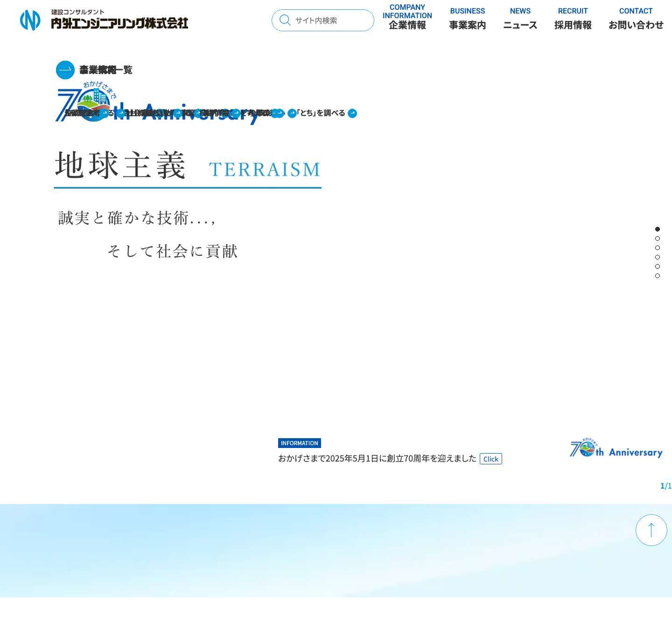Click the 内外エンジニアリング company logo
The height and width of the screenshot is (630, 672).
tap(104, 20)
